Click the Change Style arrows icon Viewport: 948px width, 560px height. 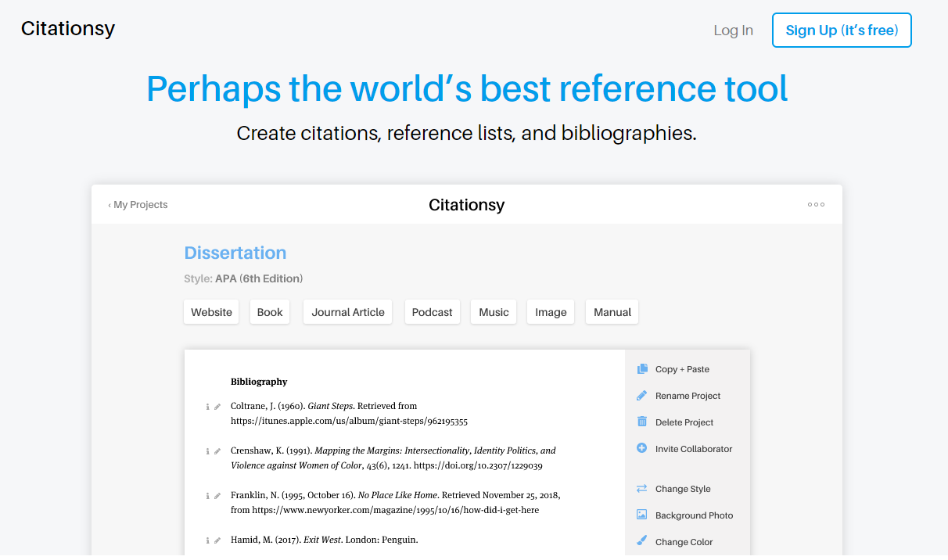click(x=642, y=489)
